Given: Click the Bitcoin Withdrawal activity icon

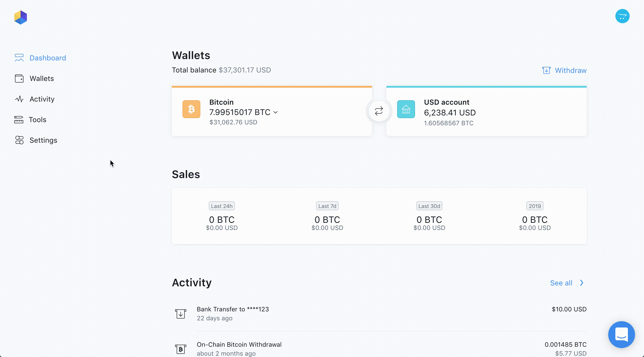Looking at the screenshot, I should [x=180, y=349].
